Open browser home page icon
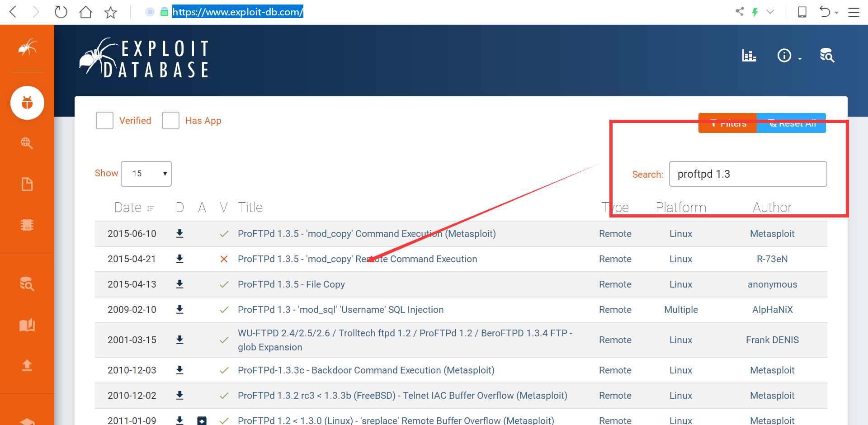 click(x=85, y=12)
